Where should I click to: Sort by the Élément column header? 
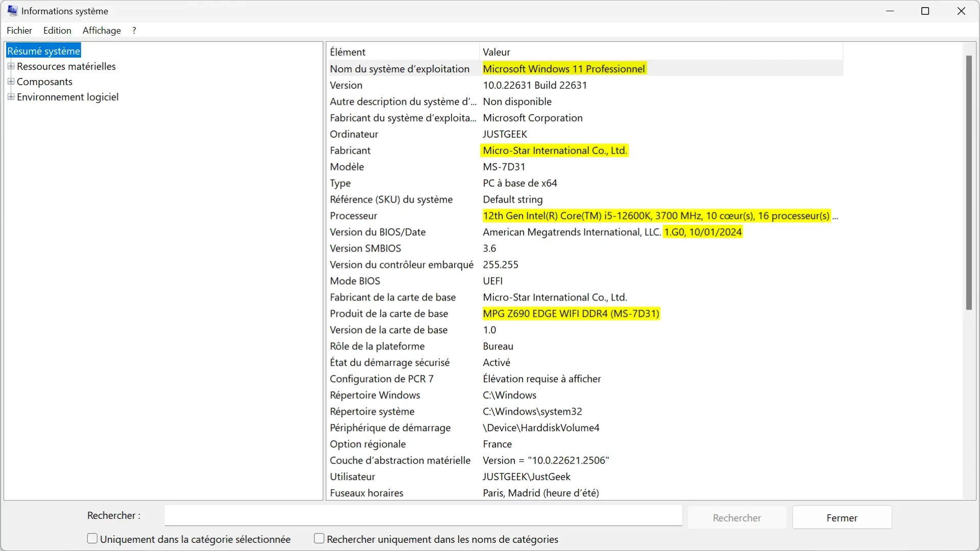(403, 52)
